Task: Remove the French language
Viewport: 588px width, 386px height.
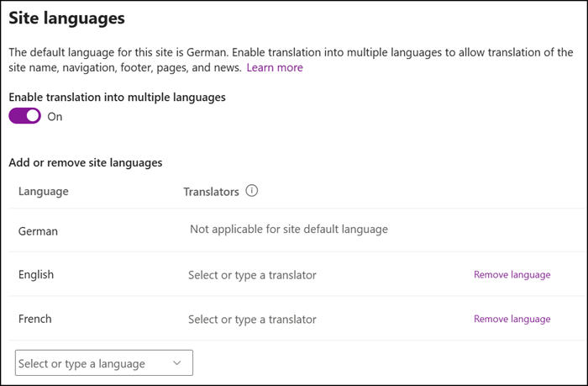Action: (x=512, y=320)
